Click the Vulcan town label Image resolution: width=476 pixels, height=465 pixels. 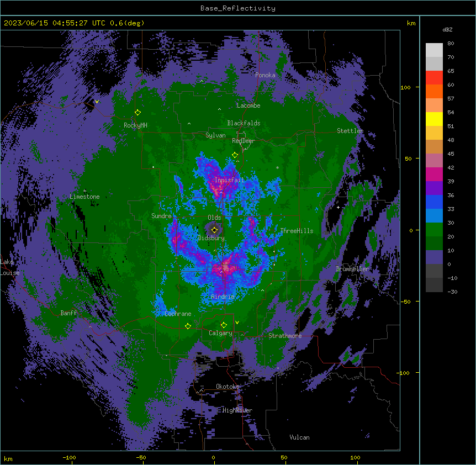pos(299,437)
